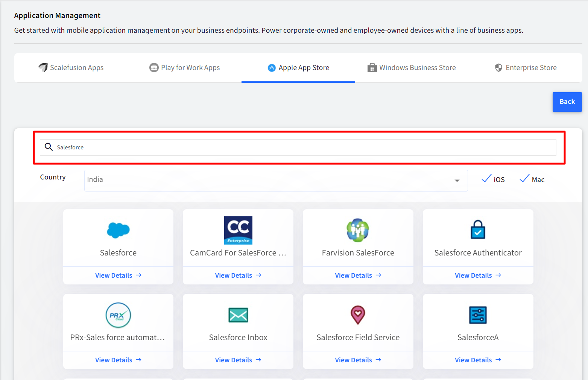The height and width of the screenshot is (380, 588).
Task: Click the Salesforce Authenticator title
Action: [x=478, y=253]
